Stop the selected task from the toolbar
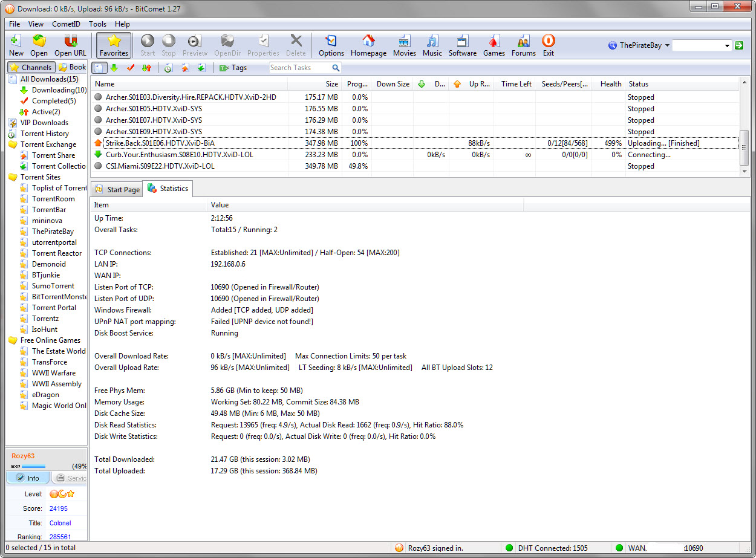The image size is (756, 558). pyautogui.click(x=169, y=45)
